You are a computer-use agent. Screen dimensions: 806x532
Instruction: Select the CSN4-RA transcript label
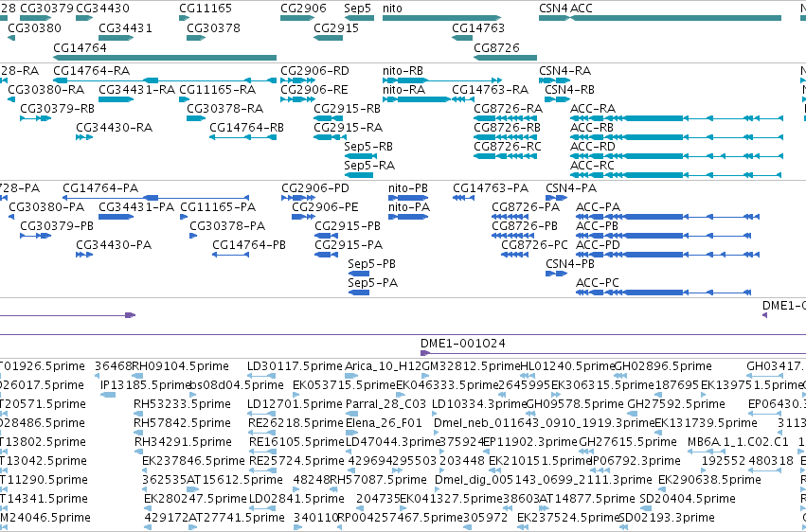point(564,70)
